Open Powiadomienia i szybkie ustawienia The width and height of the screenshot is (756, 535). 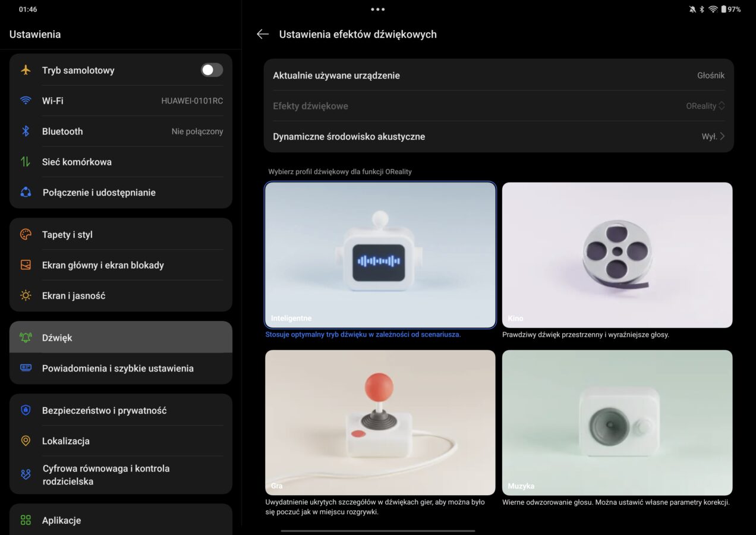click(121, 368)
